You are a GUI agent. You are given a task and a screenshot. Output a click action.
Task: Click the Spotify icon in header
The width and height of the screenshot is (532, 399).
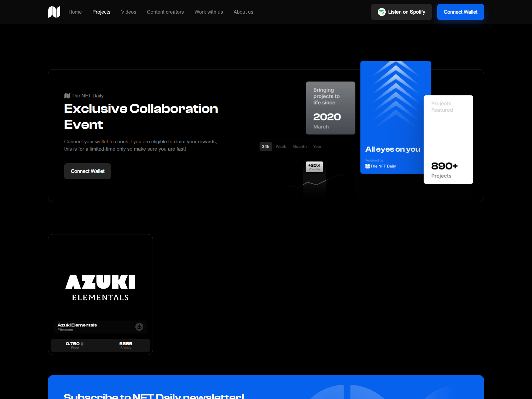[382, 12]
